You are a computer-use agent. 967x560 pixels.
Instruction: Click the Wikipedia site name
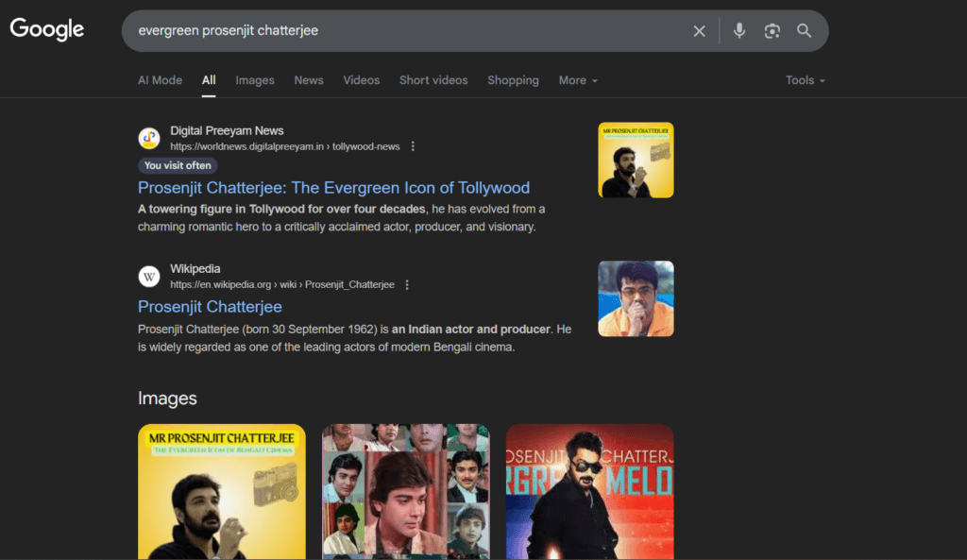click(x=195, y=269)
